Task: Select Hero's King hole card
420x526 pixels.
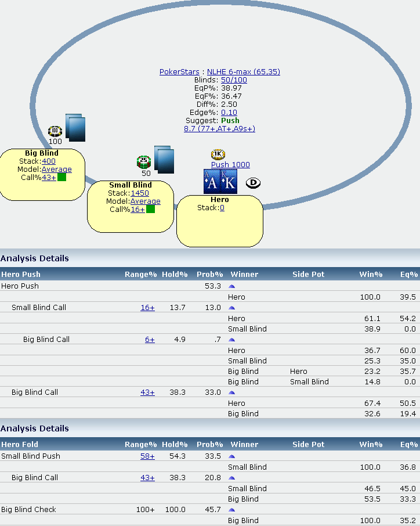Action: click(x=229, y=182)
